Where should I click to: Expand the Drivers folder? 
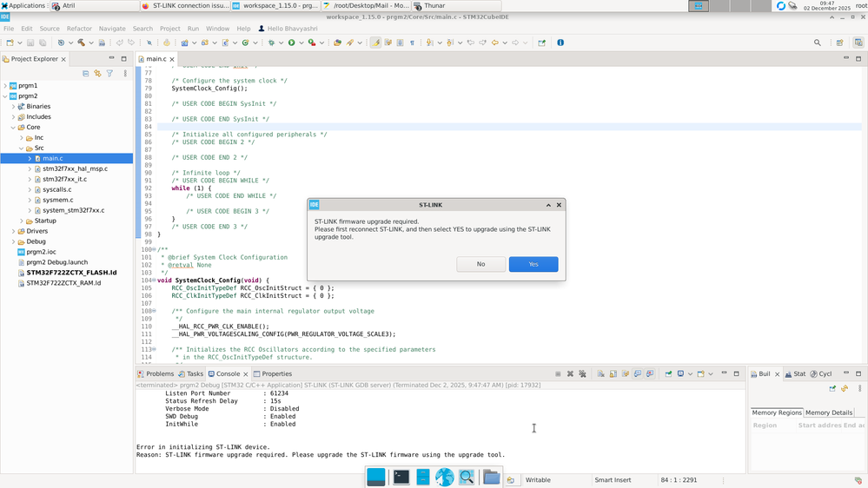tap(14, 231)
